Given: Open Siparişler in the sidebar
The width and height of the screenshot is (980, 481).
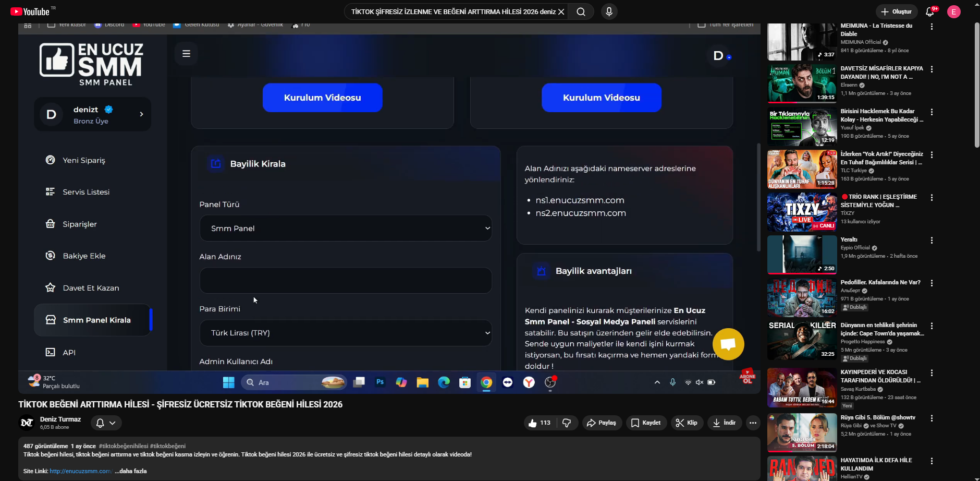Looking at the screenshot, I should pyautogui.click(x=80, y=224).
